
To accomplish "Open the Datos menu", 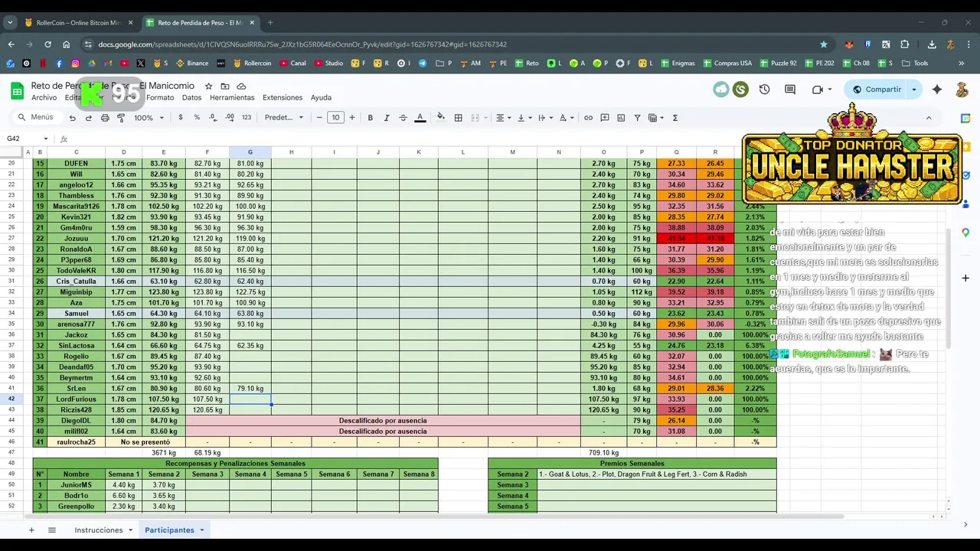I will pyautogui.click(x=191, y=98).
